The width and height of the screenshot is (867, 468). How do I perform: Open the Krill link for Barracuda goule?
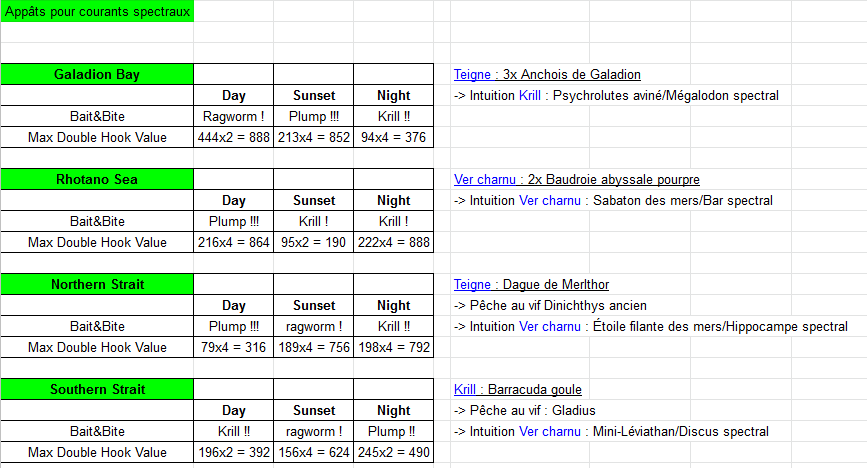click(465, 390)
